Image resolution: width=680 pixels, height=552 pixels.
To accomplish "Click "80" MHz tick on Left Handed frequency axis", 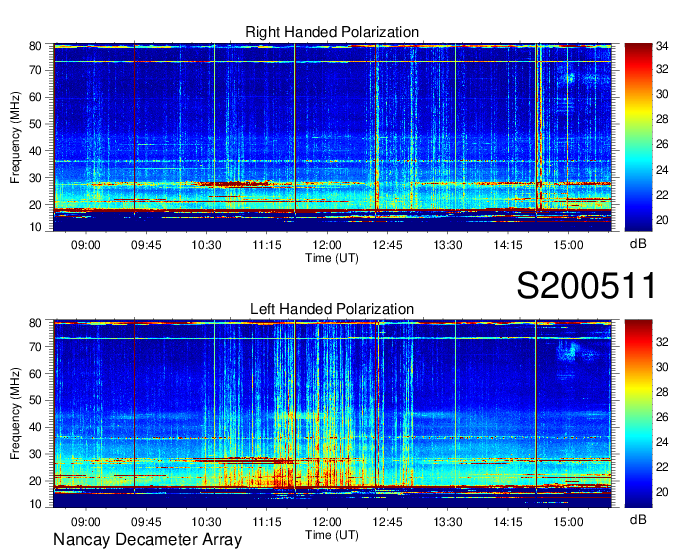I will tap(35, 323).
